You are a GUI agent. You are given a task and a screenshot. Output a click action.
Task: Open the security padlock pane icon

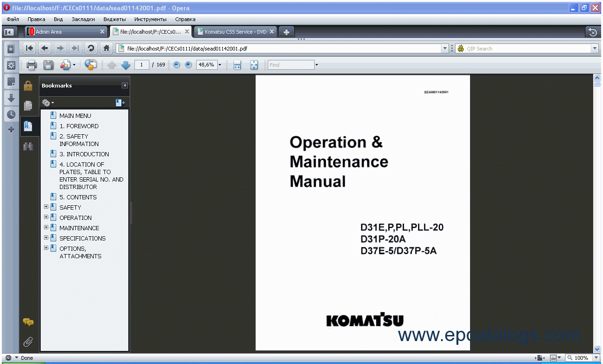pos(28,85)
